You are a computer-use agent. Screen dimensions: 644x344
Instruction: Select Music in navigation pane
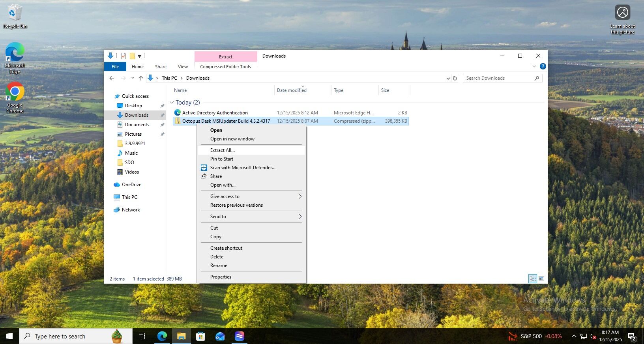(x=131, y=153)
